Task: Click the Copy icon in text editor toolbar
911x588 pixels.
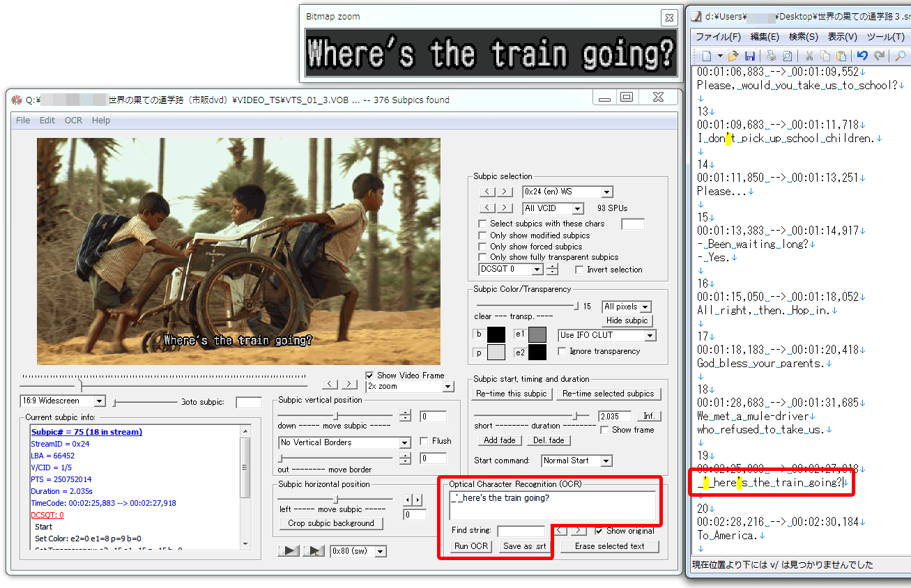Action: pyautogui.click(x=825, y=56)
